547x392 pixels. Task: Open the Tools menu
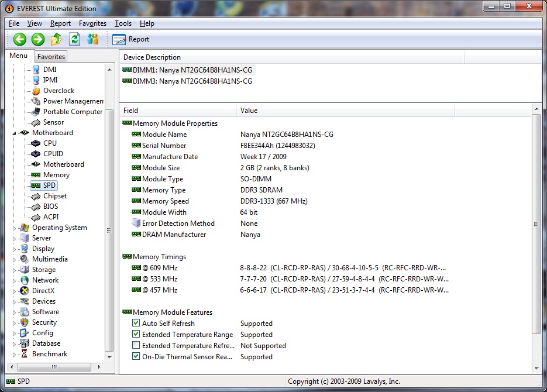[x=123, y=23]
